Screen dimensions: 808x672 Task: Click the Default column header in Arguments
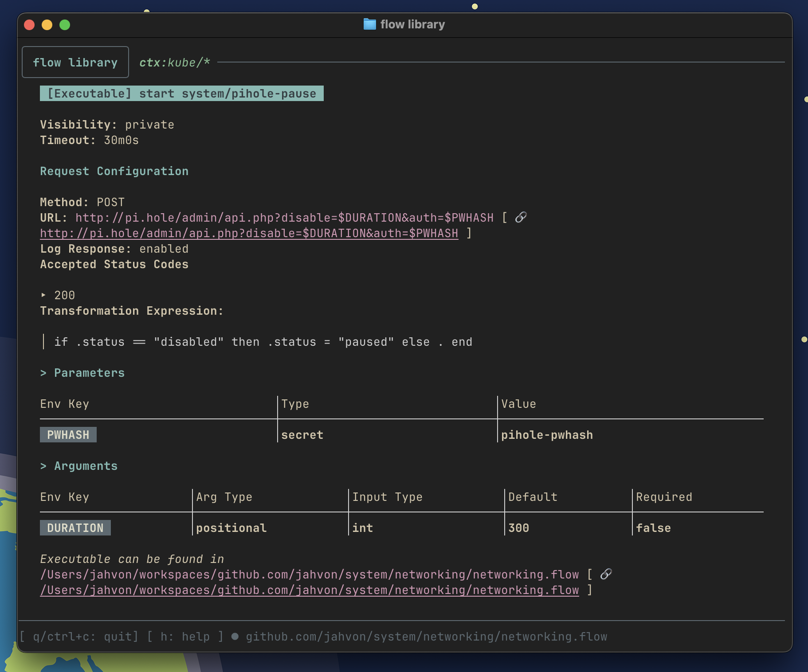[533, 497]
